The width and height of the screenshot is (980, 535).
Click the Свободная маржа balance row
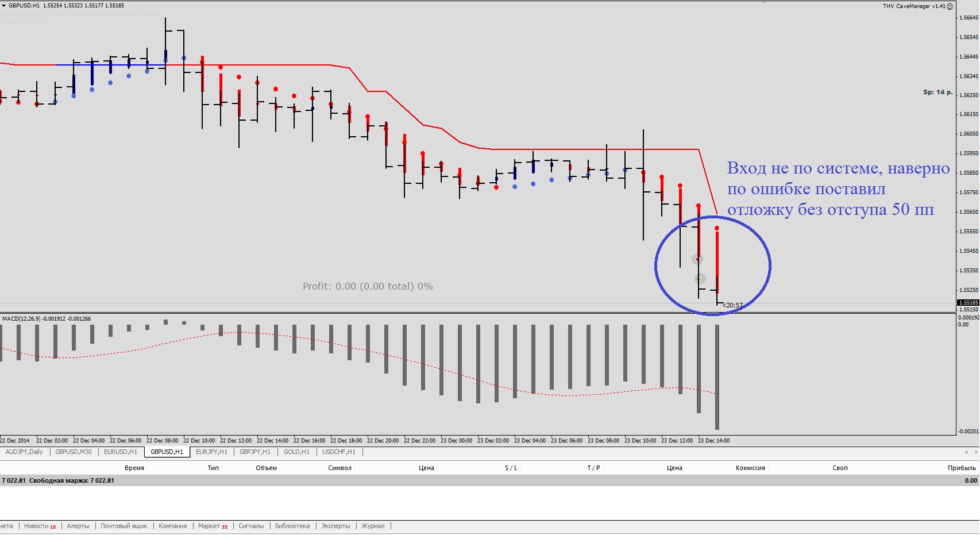489,480
